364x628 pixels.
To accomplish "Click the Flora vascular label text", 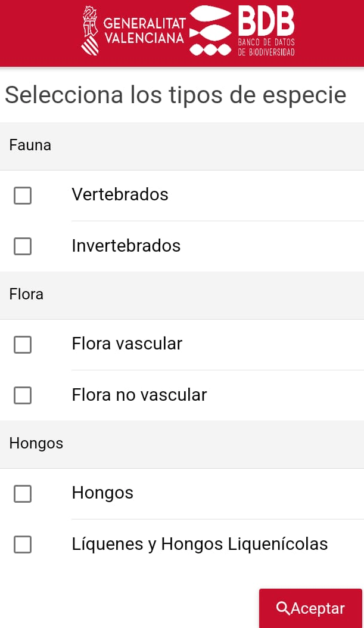I will click(127, 344).
